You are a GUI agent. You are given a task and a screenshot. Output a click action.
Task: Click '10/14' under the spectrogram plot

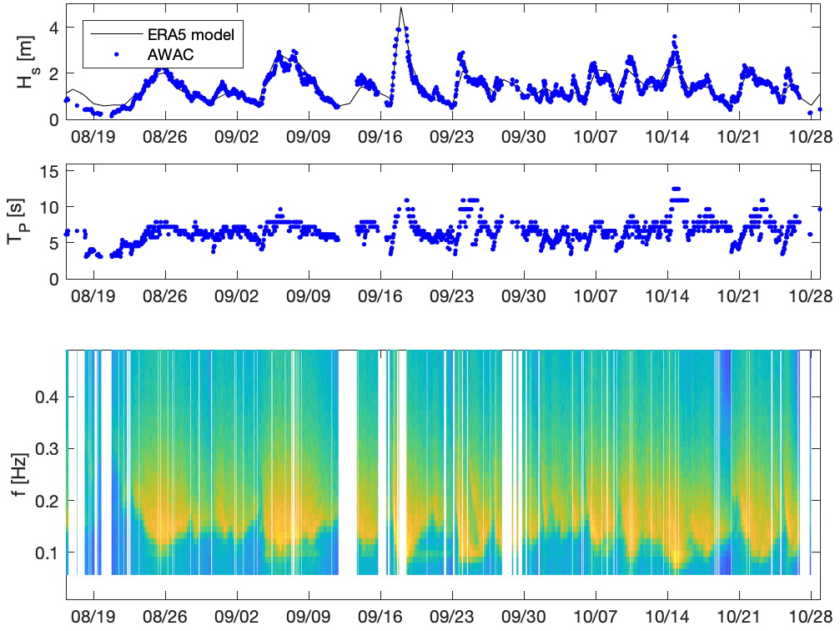pos(667,616)
